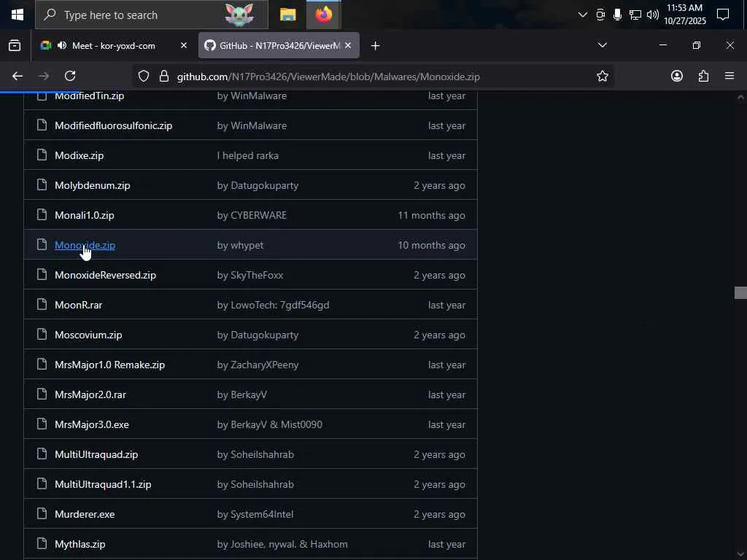Open Windows Start menu
Viewport: 747px width, 560px height.
(x=18, y=15)
